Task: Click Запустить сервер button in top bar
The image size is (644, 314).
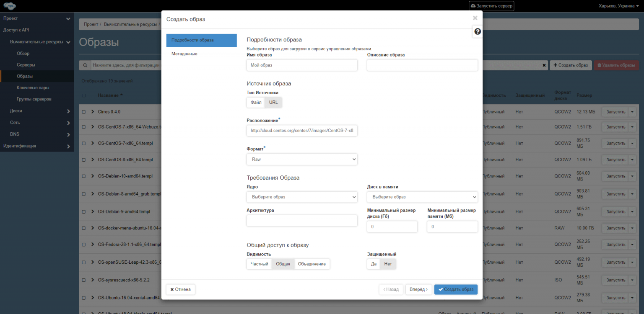Action: pyautogui.click(x=491, y=6)
